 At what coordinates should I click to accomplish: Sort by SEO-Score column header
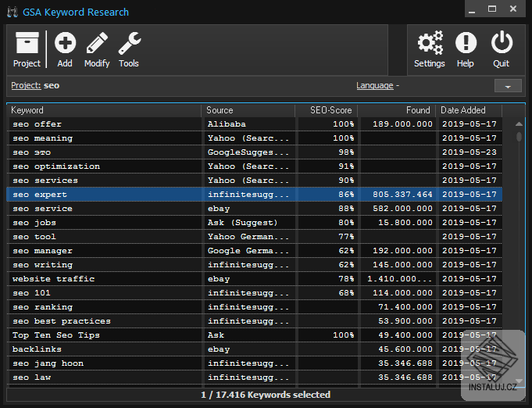(x=327, y=110)
